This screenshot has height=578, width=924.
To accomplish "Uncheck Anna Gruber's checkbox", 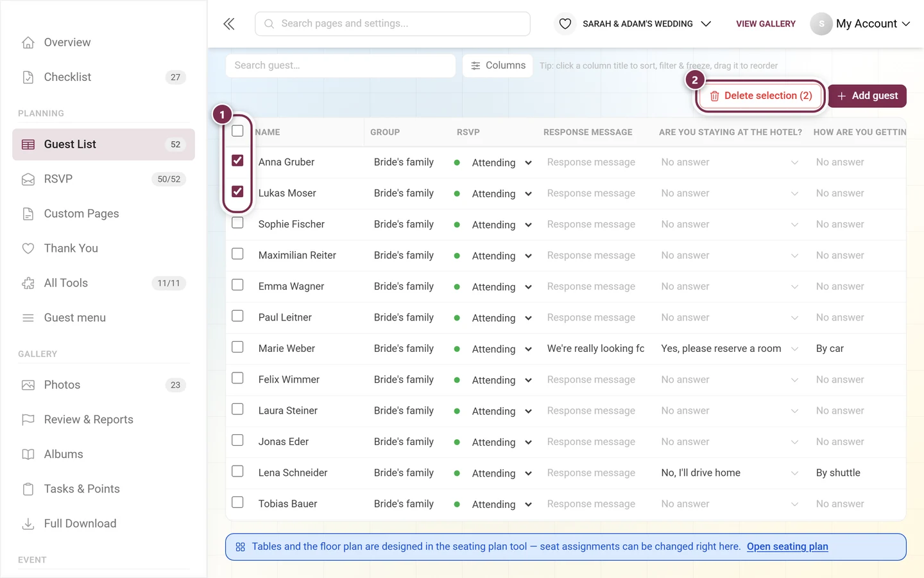I will (x=237, y=161).
